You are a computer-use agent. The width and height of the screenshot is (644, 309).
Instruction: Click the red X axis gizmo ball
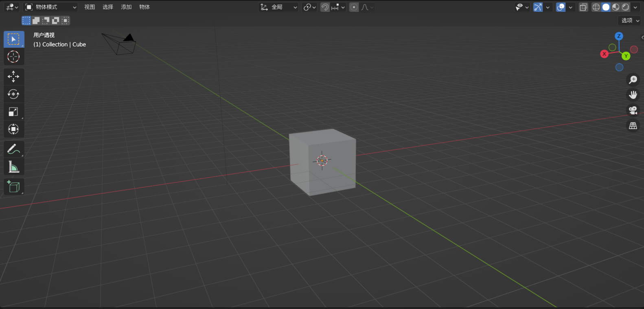(x=605, y=54)
